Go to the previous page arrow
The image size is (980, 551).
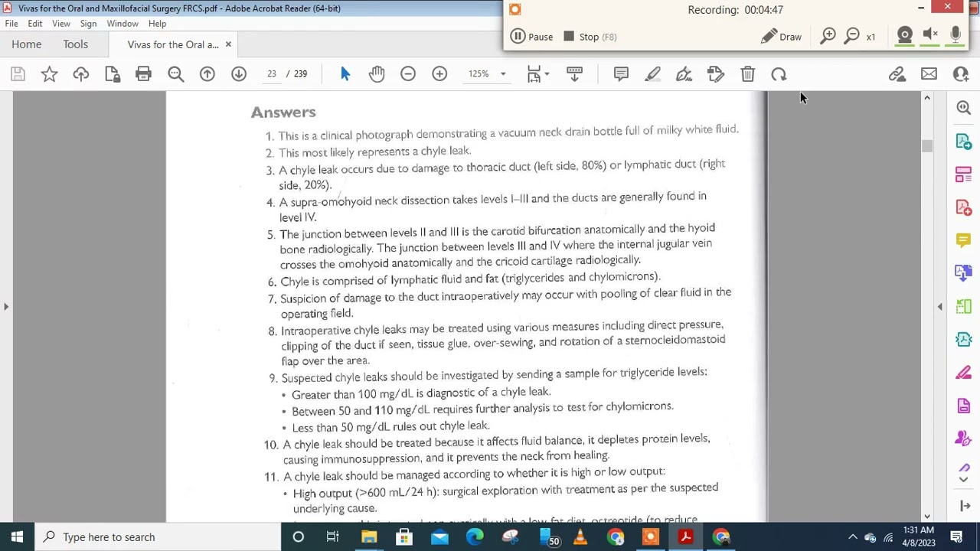[207, 74]
